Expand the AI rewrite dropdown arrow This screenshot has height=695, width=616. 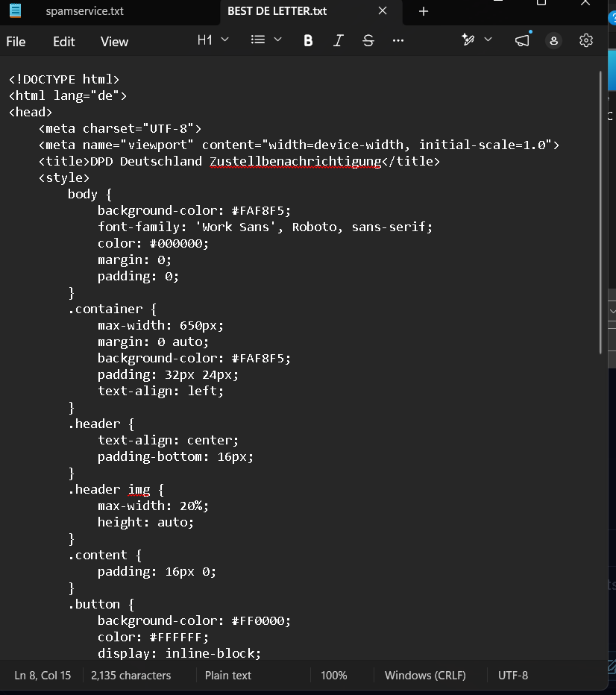[x=488, y=40]
